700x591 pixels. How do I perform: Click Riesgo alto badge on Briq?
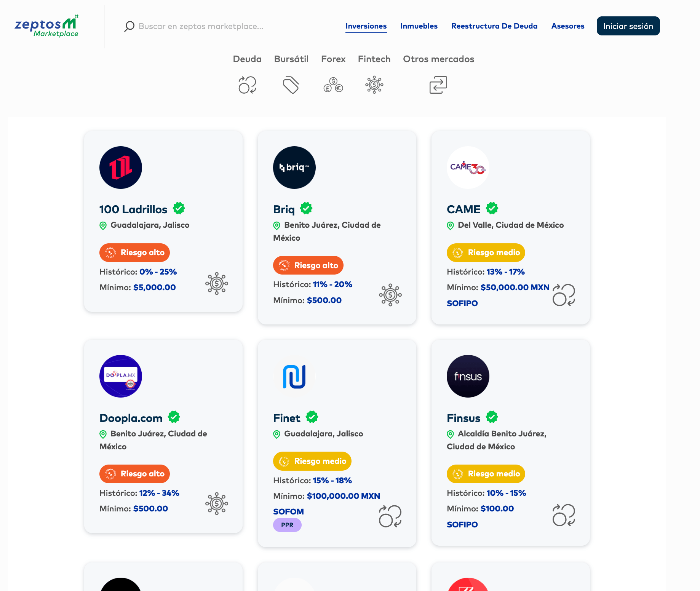click(308, 265)
